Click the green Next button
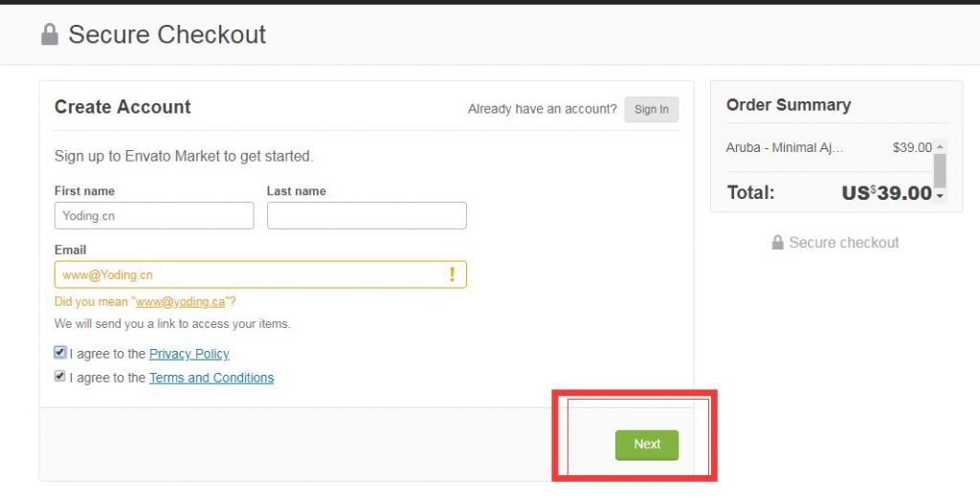This screenshot has height=501, width=980. point(646,445)
